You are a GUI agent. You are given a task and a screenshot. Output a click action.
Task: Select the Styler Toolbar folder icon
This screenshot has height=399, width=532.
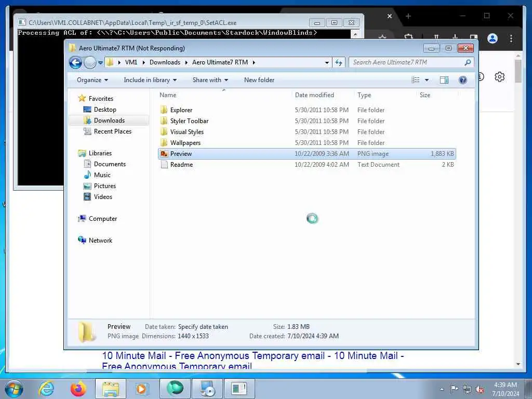[164, 121]
